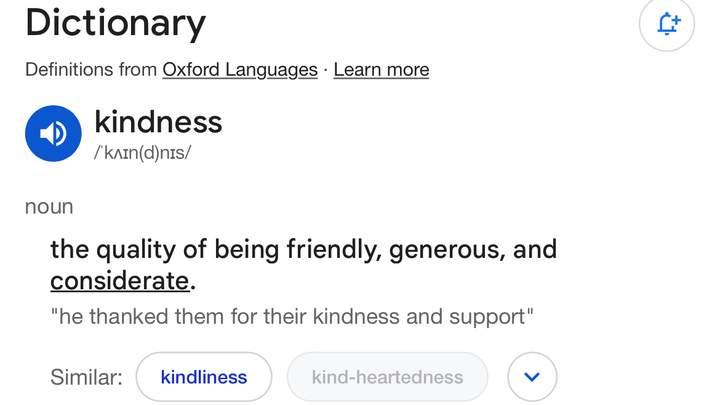Click the noun part-of-speech label
Viewport: 720px width, 405px height.
pos(49,207)
